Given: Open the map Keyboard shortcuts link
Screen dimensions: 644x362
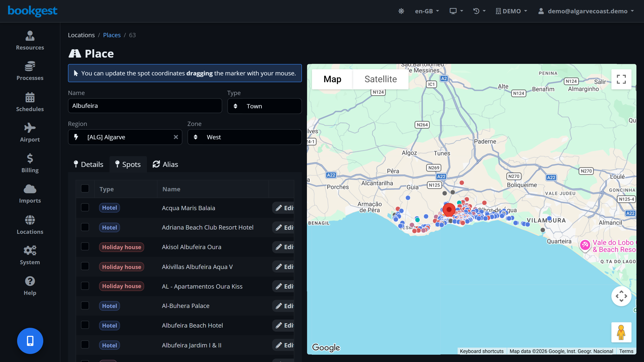Looking at the screenshot, I should (481, 351).
